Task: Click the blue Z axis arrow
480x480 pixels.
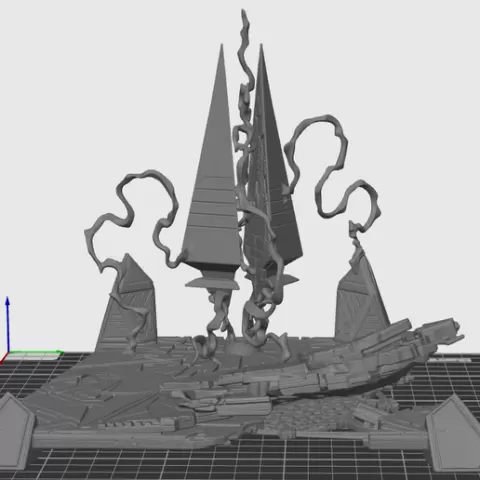Action: [7, 323]
